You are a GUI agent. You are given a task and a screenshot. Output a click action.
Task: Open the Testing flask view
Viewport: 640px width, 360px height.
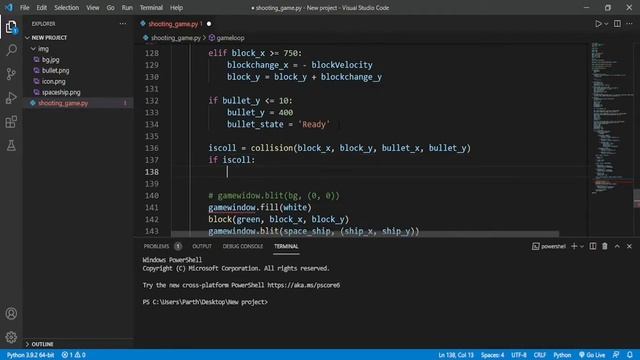[x=11, y=145]
